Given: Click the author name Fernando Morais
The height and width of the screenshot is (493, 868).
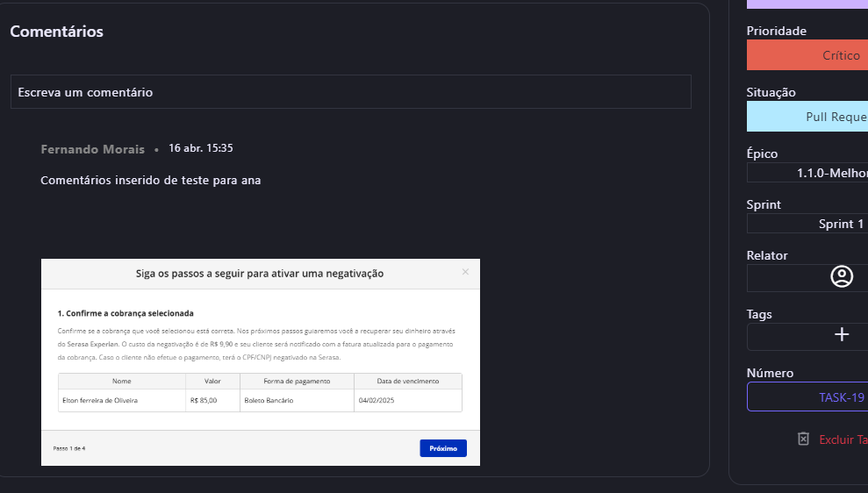Looking at the screenshot, I should coord(92,149).
